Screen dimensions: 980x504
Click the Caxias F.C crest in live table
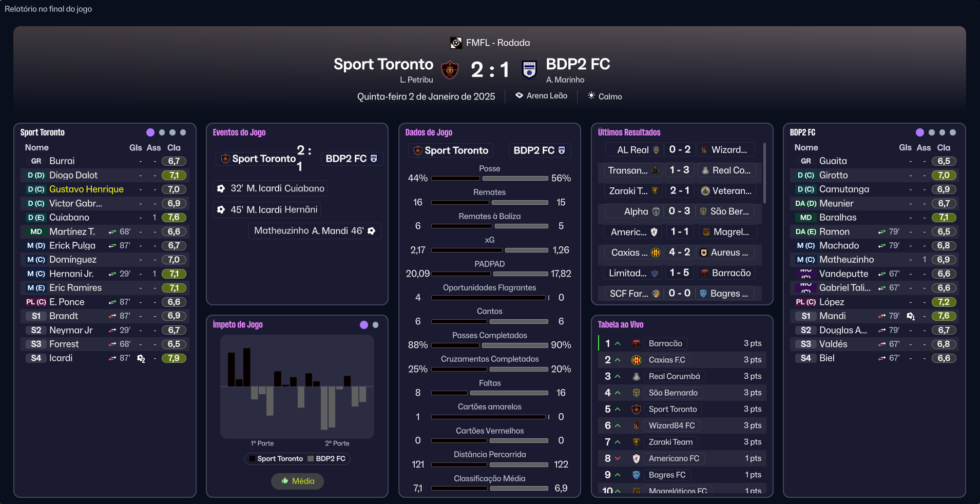pos(636,360)
